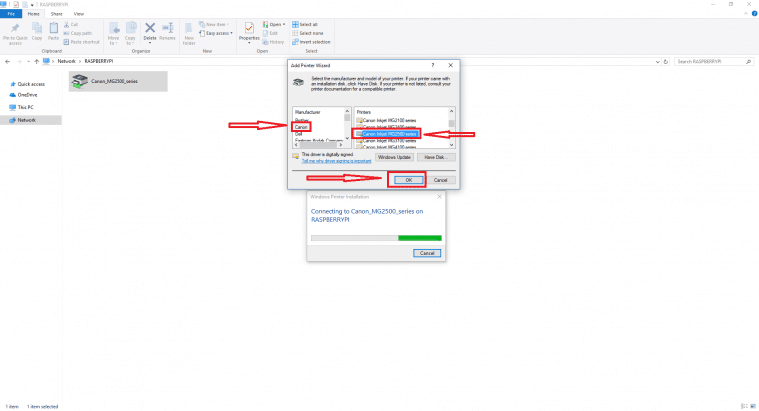Go up one level with Up arrow

point(36,61)
